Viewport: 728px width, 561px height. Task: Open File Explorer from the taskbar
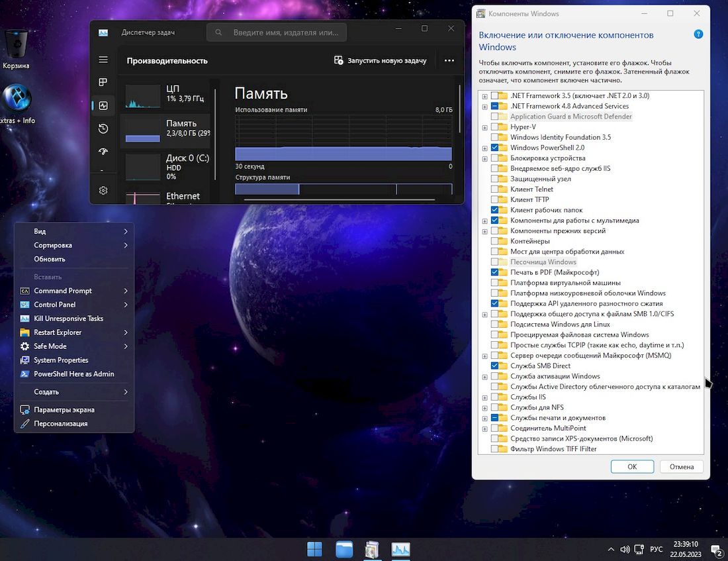tap(344, 549)
